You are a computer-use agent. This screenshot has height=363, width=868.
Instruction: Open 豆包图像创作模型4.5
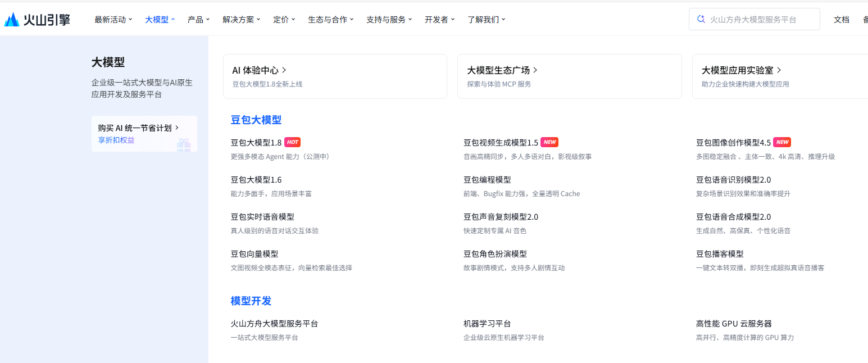pos(733,143)
